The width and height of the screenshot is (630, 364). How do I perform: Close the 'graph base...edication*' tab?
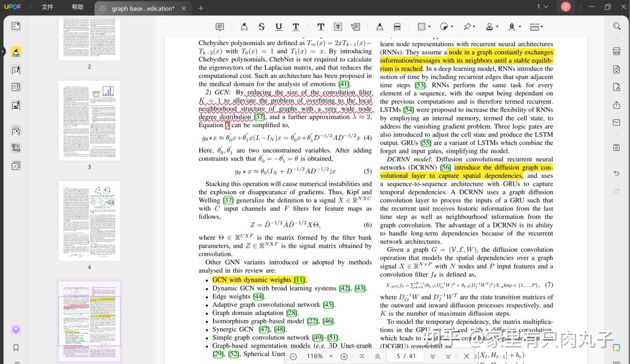coord(184,8)
